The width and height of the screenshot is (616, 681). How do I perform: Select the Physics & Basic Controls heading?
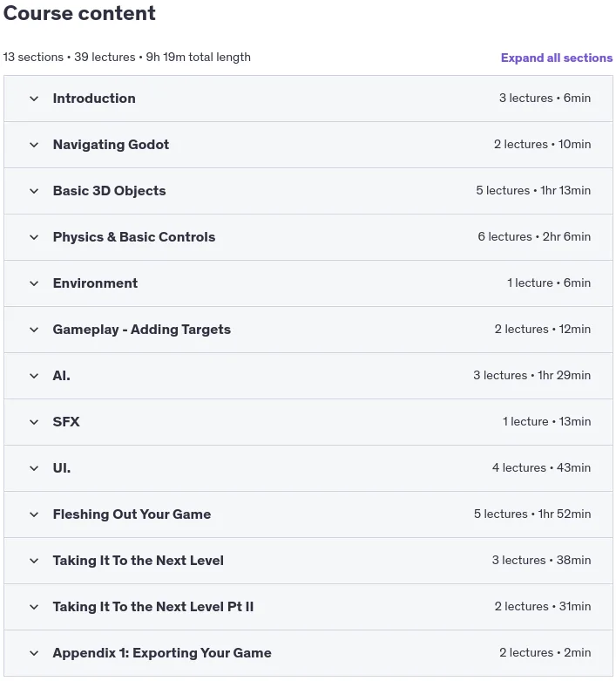coord(134,237)
